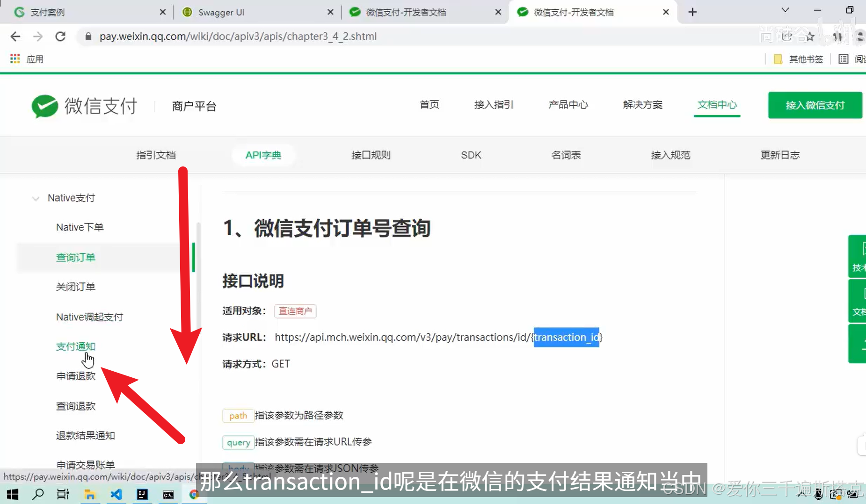The image size is (866, 504).
Task: Select the 指引文档 sub-navigation tab
Action: [x=156, y=155]
